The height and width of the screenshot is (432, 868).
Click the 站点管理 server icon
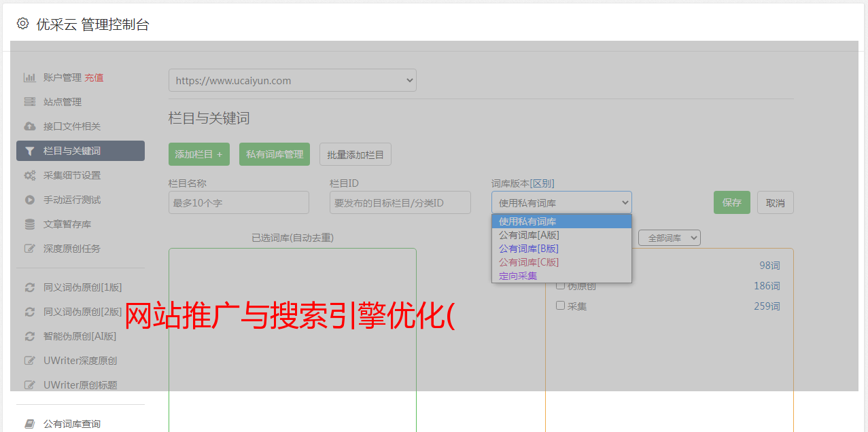[x=30, y=102]
